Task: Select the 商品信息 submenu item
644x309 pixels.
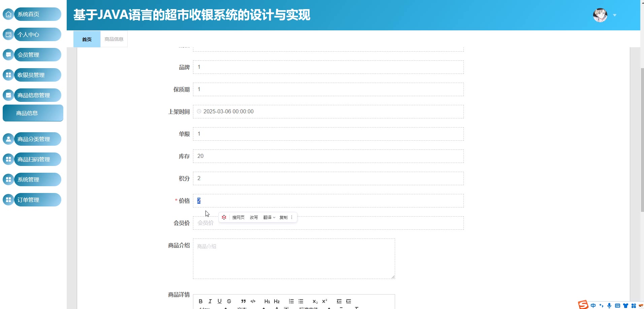Action: point(33,113)
